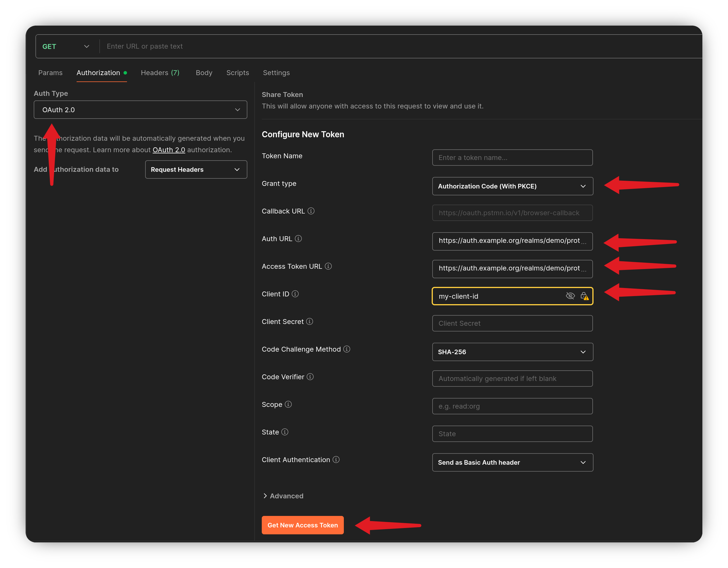Open the Auth Type OAuth 2.0 dropdown
This screenshot has width=728, height=568.
pyautogui.click(x=140, y=110)
